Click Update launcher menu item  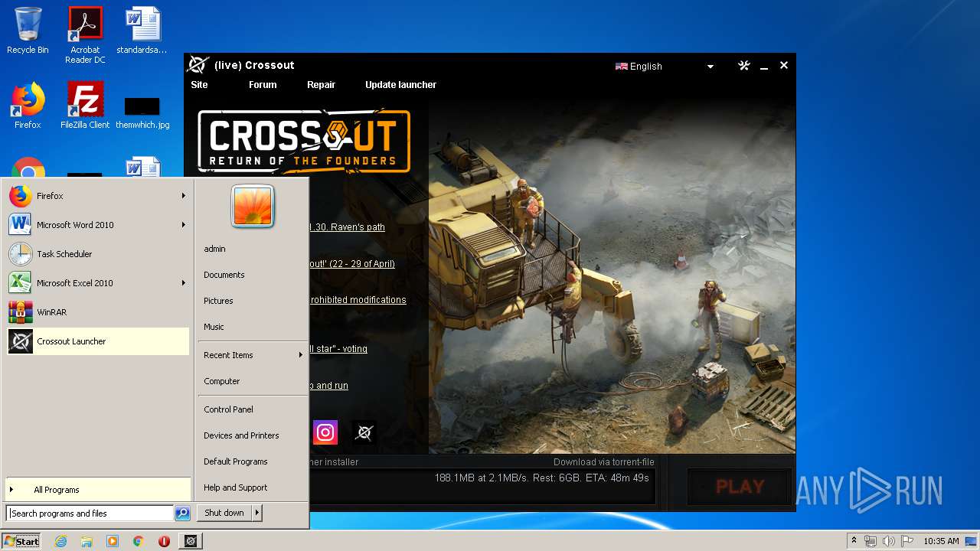tap(400, 85)
